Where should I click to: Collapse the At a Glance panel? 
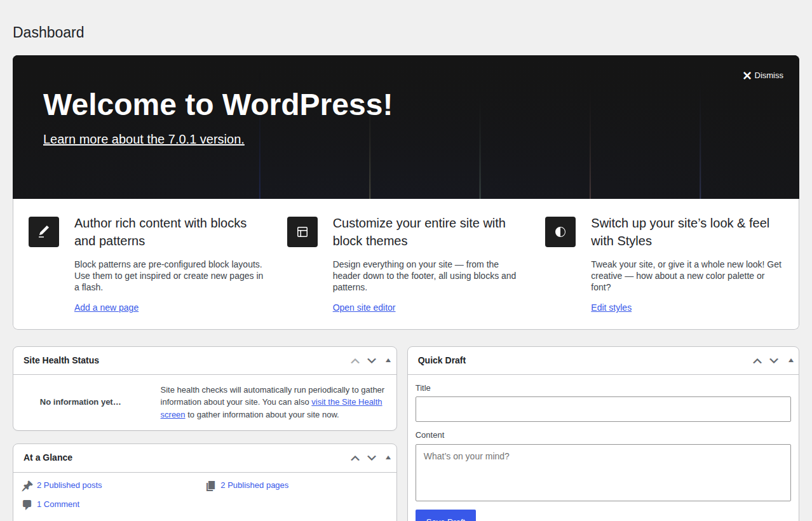(388, 457)
